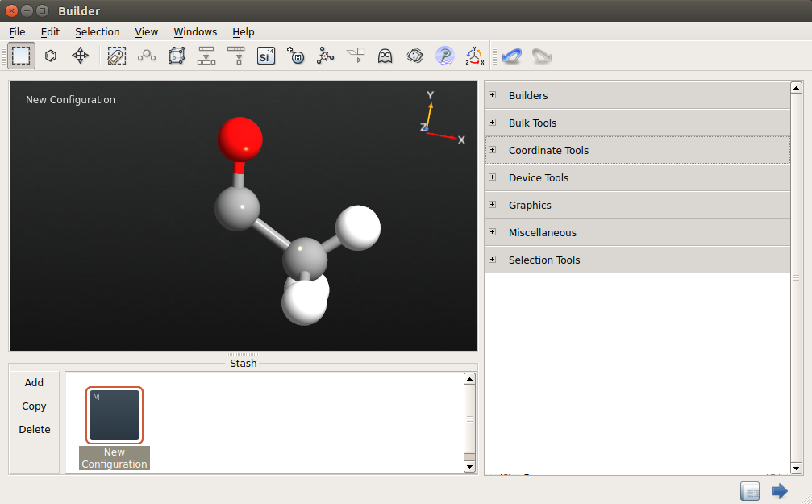The height and width of the screenshot is (504, 812).
Task: Click the greyed-out redo arrow
Action: point(542,56)
